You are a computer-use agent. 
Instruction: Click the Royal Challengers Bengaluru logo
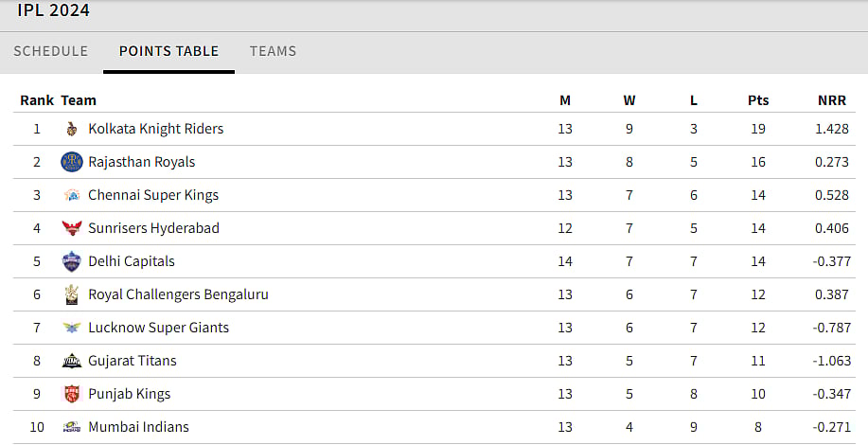coord(72,294)
